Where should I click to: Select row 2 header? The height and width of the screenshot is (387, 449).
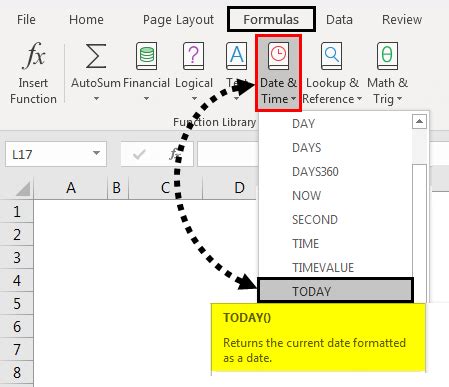[x=17, y=234]
